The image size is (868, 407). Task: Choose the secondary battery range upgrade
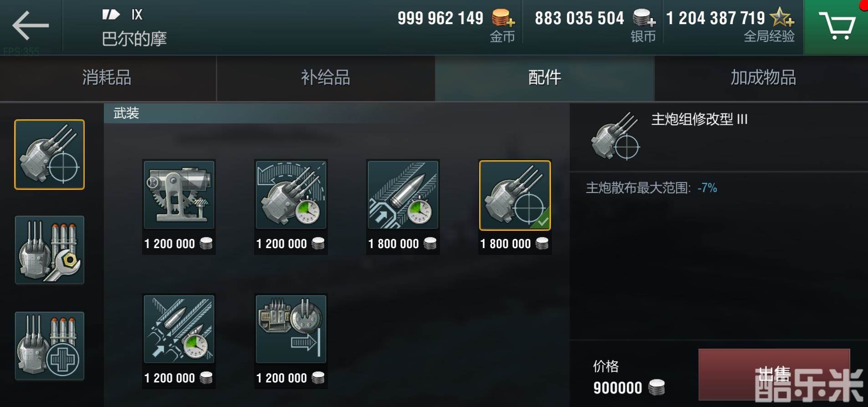pos(291,329)
